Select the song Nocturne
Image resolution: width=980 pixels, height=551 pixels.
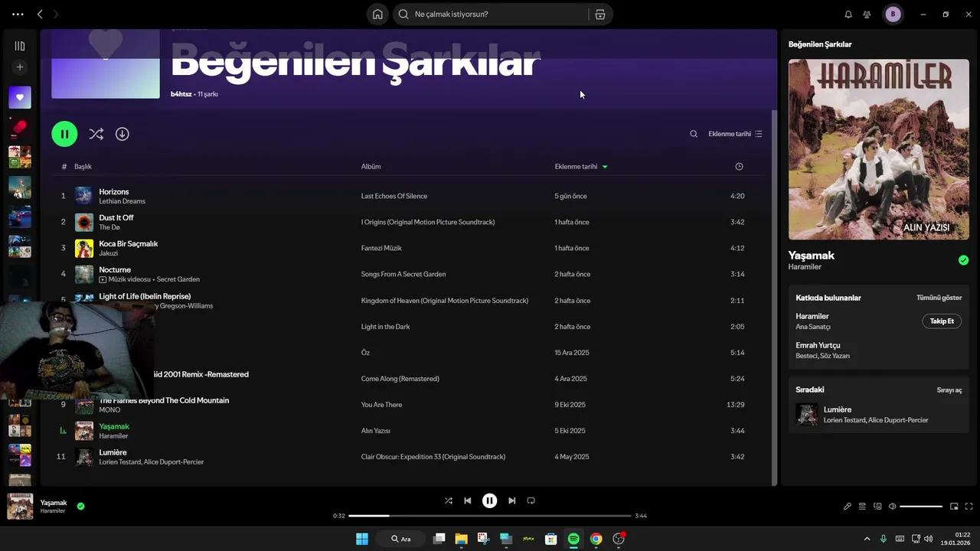tap(115, 269)
